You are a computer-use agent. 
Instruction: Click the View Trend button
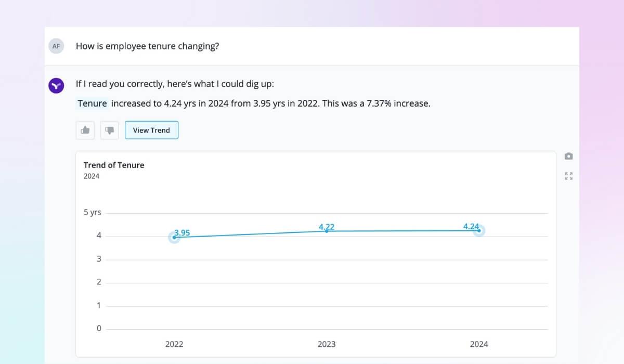coord(151,130)
